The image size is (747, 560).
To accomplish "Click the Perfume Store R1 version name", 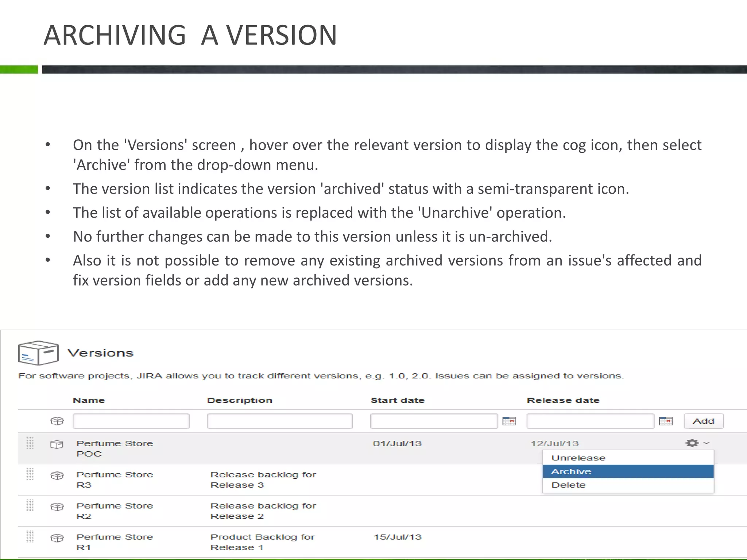I will (115, 542).
